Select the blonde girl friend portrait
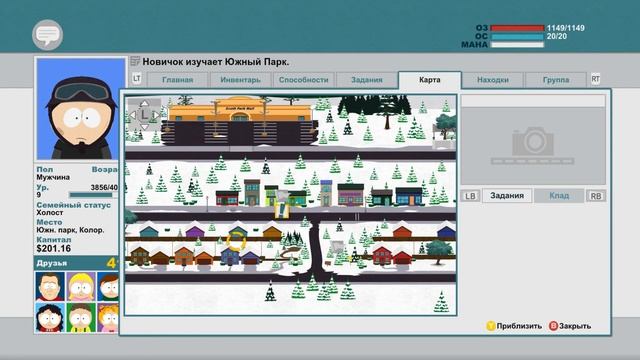The height and width of the screenshot is (360, 640). [x=81, y=287]
